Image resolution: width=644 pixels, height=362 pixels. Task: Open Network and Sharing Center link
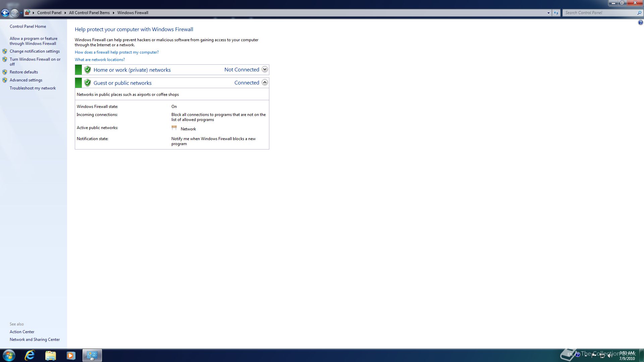[x=35, y=340]
